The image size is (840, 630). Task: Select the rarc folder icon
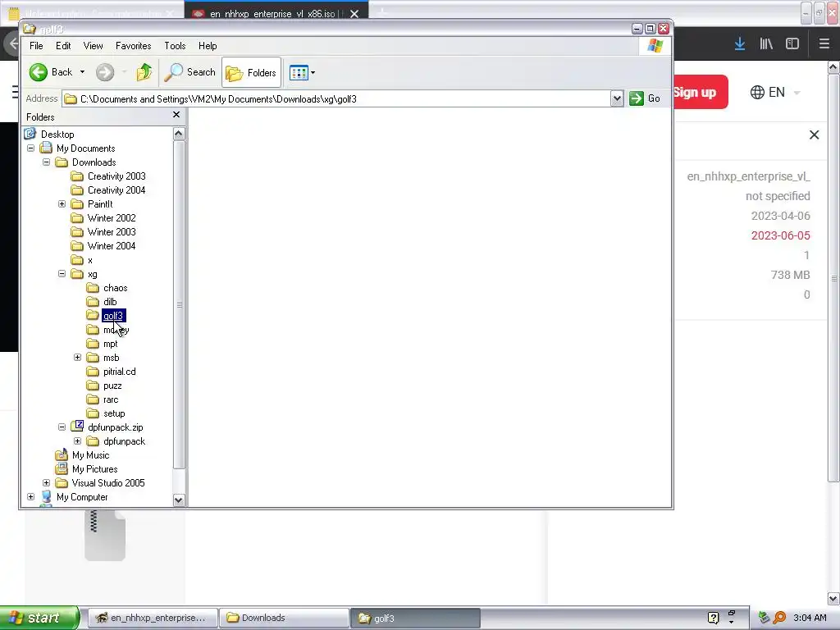coord(94,399)
